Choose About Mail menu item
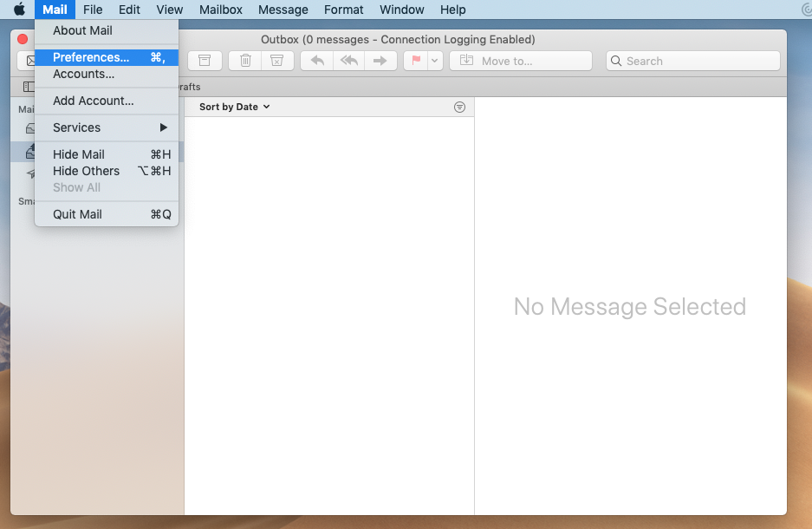This screenshot has height=529, width=812. tap(107, 30)
